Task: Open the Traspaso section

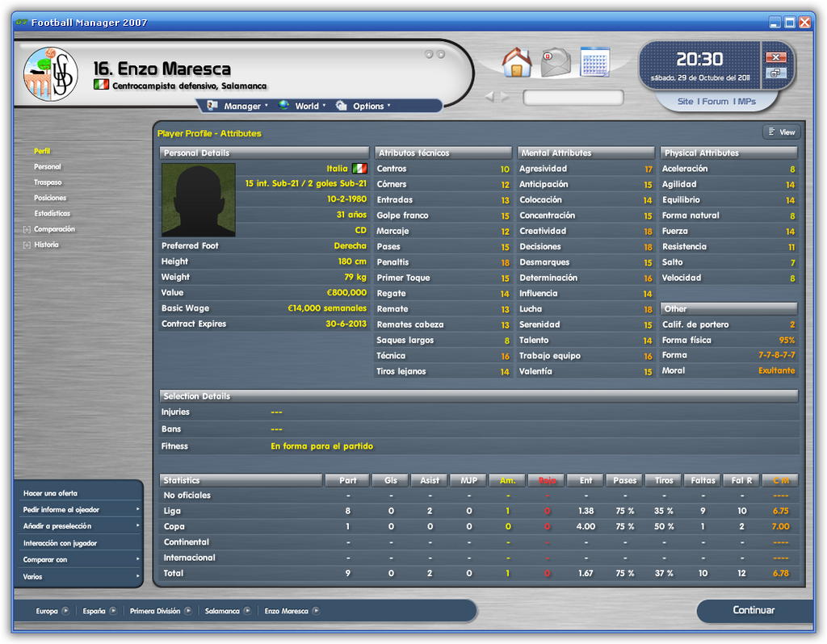Action: click(x=48, y=182)
